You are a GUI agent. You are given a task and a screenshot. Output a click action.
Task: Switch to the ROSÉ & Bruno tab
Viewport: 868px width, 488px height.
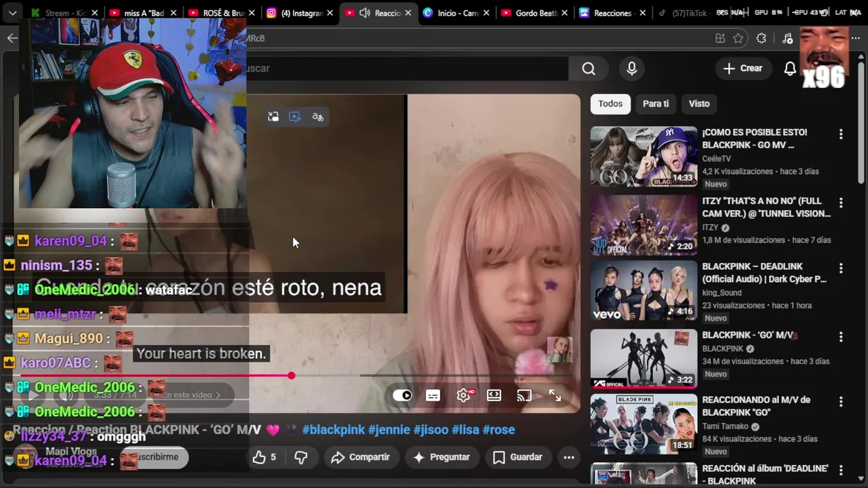click(222, 13)
